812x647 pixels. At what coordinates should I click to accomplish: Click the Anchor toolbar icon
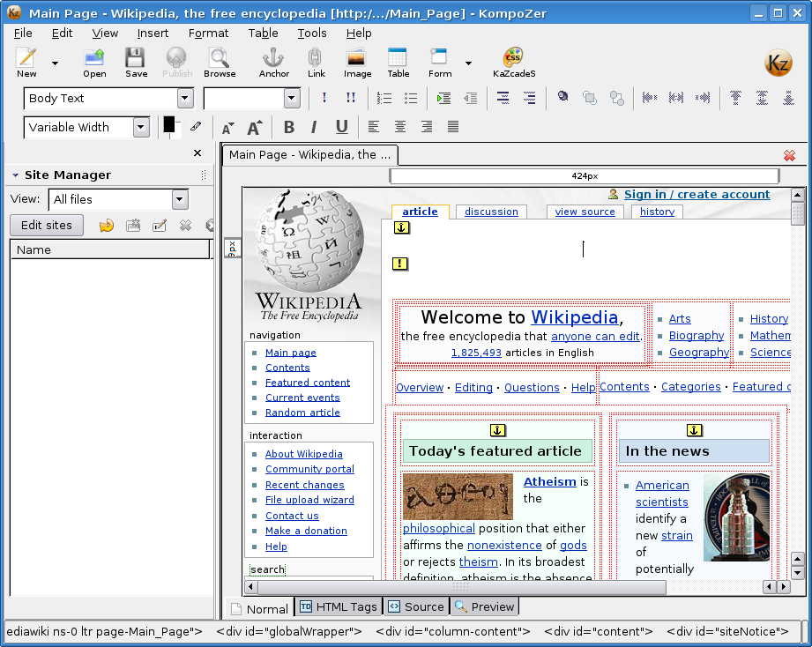[x=273, y=62]
